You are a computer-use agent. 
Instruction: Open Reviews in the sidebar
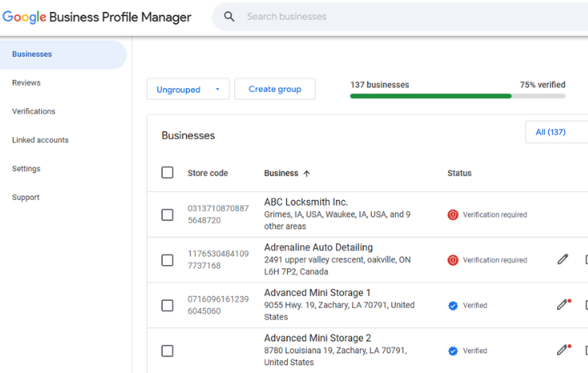[x=26, y=83]
